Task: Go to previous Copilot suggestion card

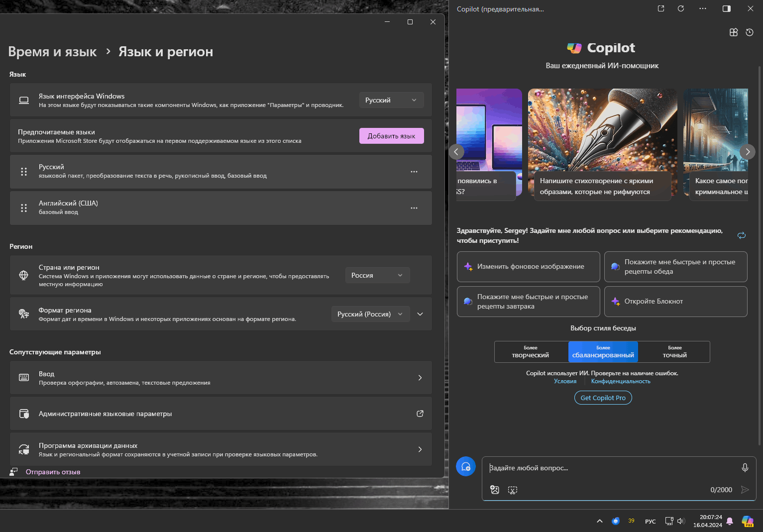Action: [x=456, y=152]
